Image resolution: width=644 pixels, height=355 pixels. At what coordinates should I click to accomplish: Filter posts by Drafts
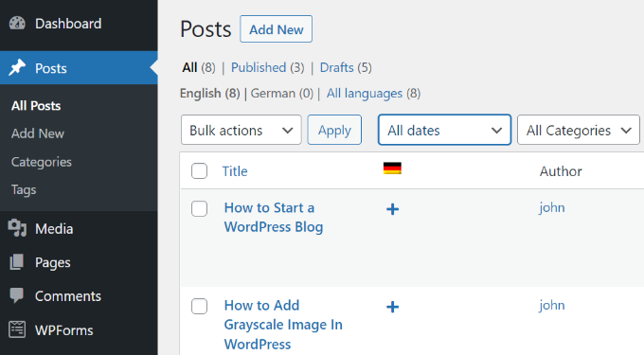337,67
